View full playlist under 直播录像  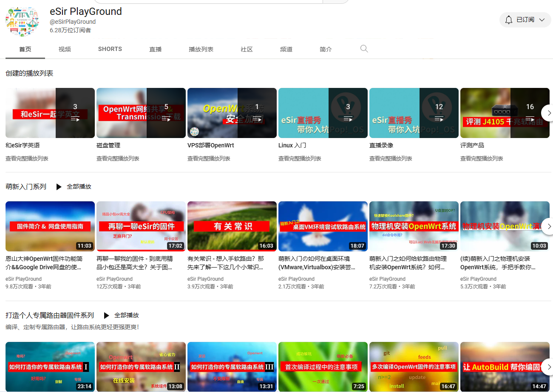coord(391,158)
